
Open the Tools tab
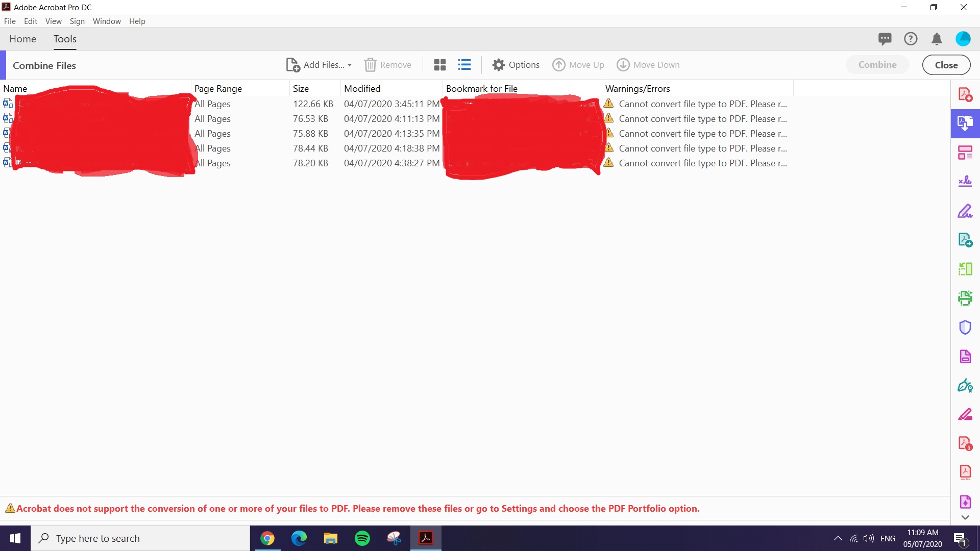pyautogui.click(x=65, y=38)
